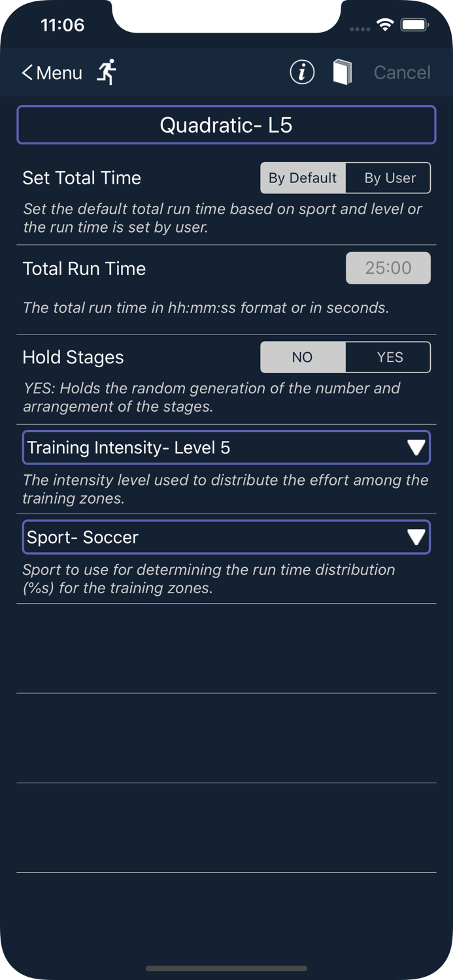The height and width of the screenshot is (980, 453).
Task: Open the handbook/manual icon
Action: (x=341, y=72)
